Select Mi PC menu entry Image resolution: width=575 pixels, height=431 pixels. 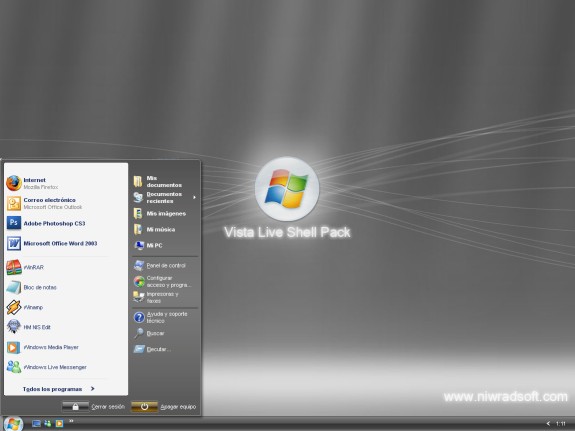pyautogui.click(x=165, y=245)
